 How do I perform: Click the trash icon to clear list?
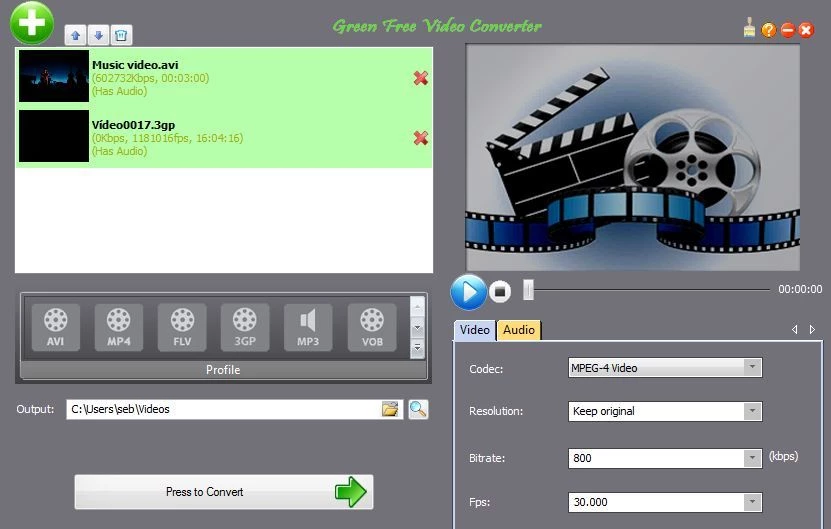pyautogui.click(x=120, y=36)
